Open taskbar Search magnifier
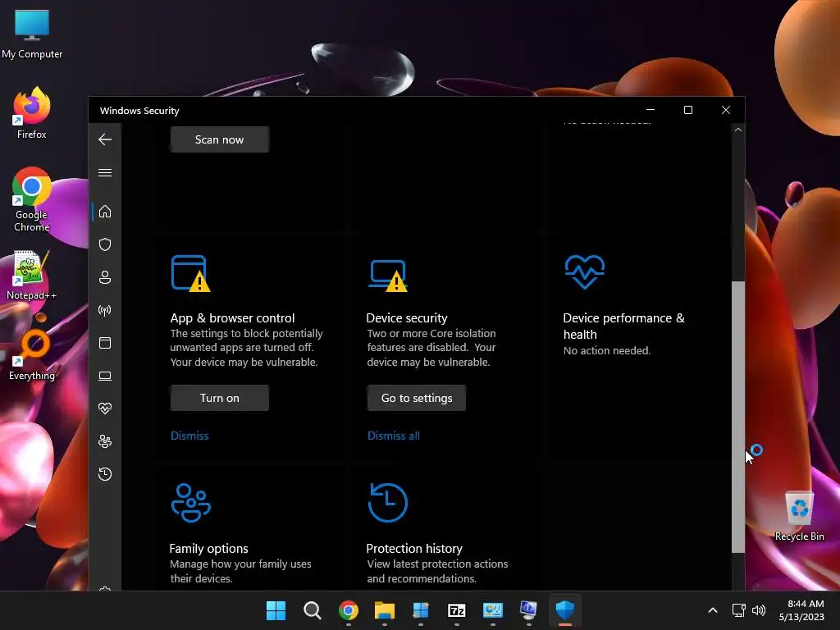The width and height of the screenshot is (840, 630). click(x=312, y=610)
